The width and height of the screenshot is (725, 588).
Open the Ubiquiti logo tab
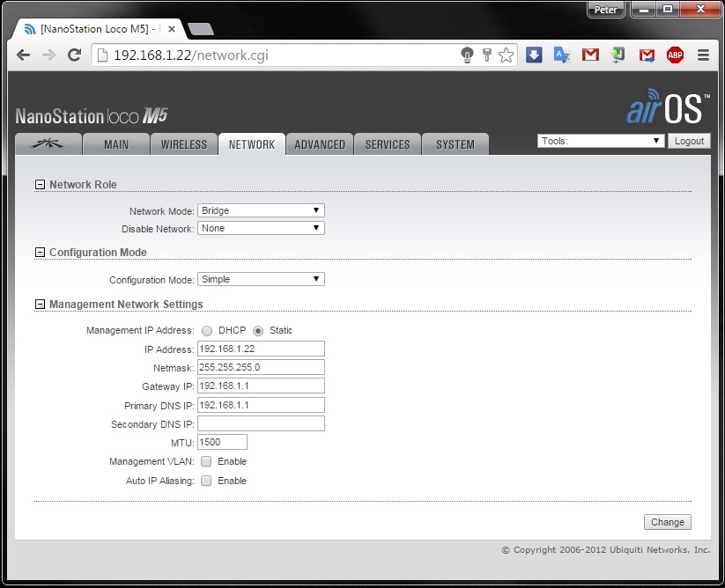48,144
